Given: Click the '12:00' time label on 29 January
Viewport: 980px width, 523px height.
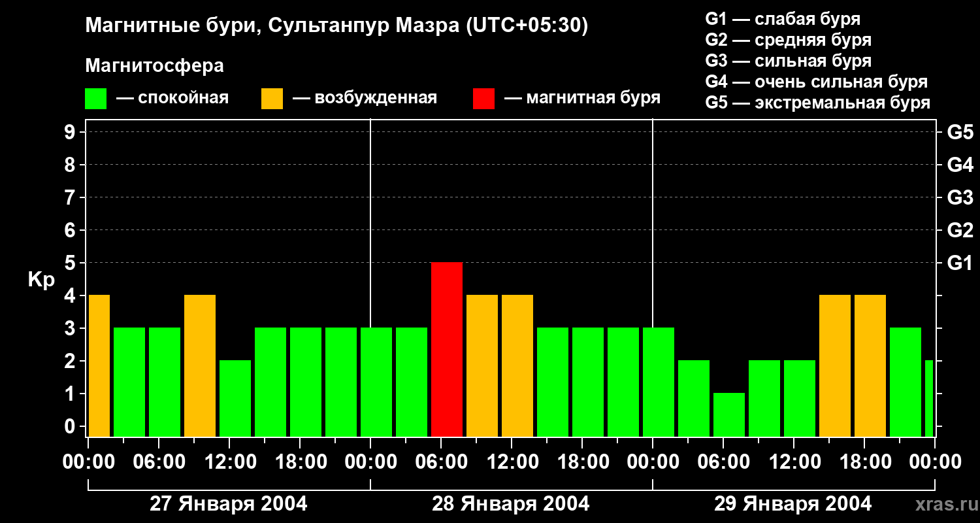Looking at the screenshot, I should pos(794,462).
